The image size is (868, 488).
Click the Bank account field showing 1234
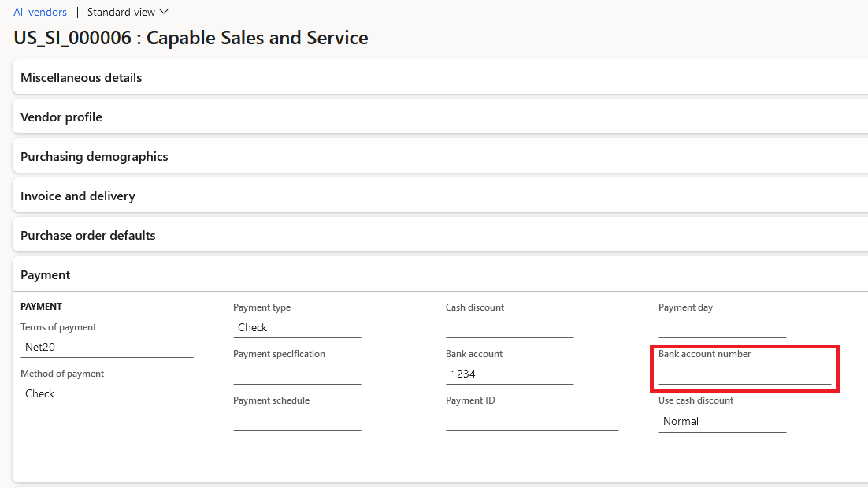tap(510, 374)
